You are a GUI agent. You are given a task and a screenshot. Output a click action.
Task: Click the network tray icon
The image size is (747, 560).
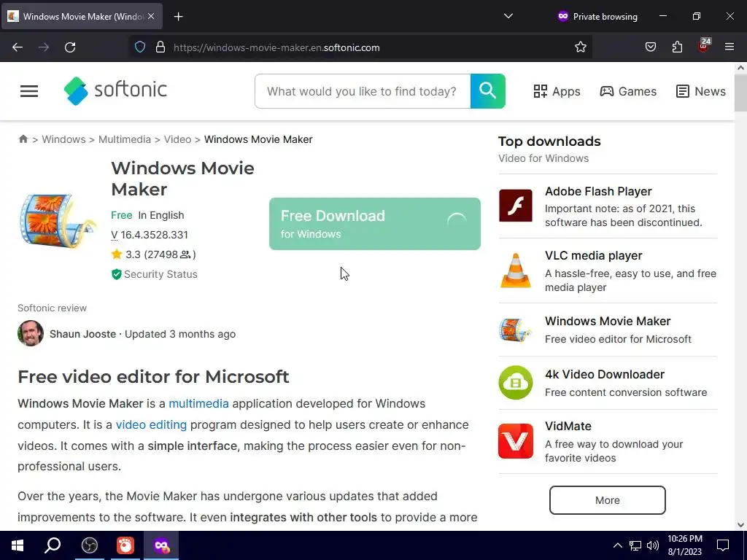(635, 545)
